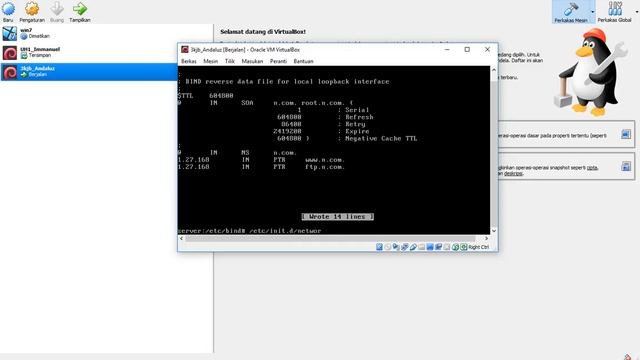This screenshot has width=640, height=360.
Task: Click terminal line containing www.n.com
Action: pos(261,160)
